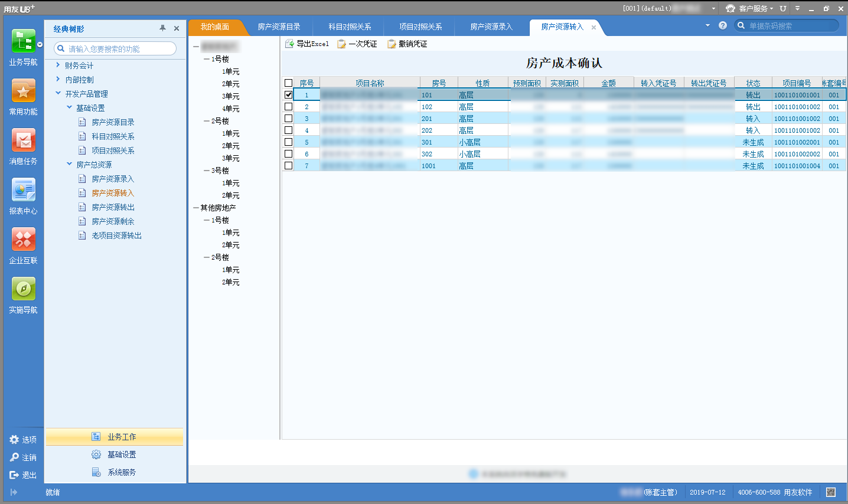Open the 报表中心 icon
848x504 pixels.
(23, 190)
